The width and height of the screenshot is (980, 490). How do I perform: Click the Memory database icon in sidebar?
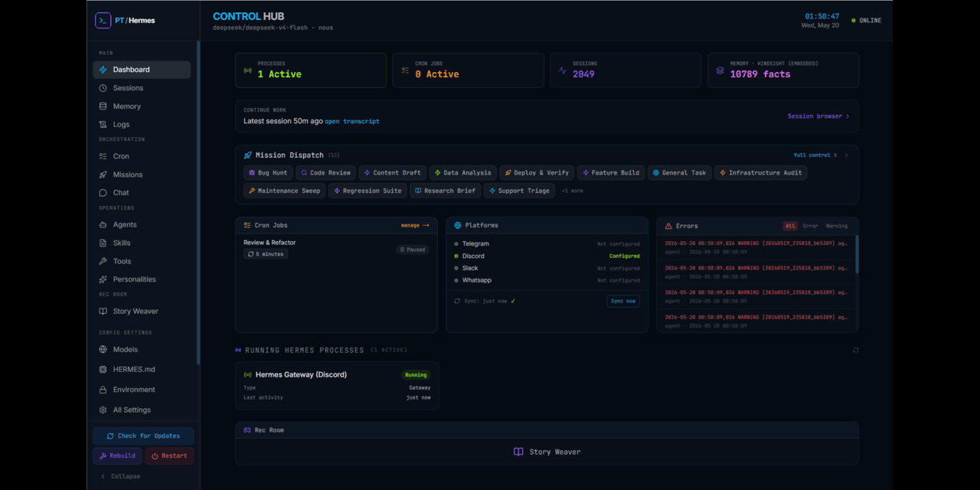(x=103, y=106)
